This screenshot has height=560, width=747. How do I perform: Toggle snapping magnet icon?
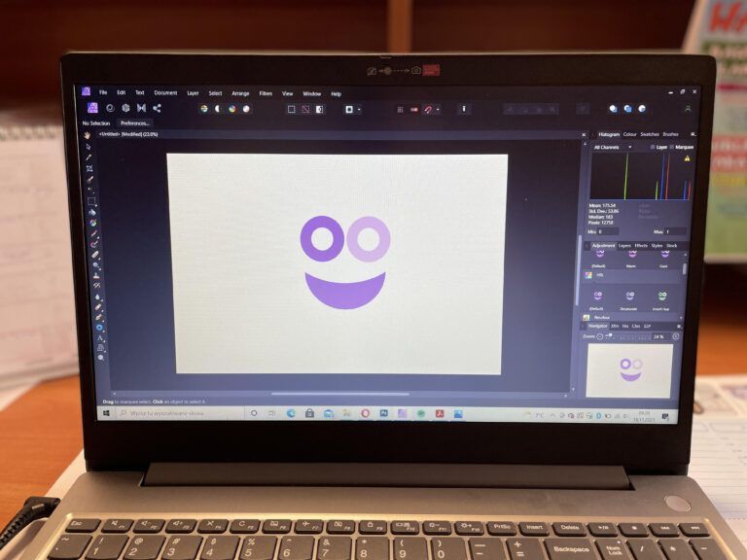coord(428,110)
